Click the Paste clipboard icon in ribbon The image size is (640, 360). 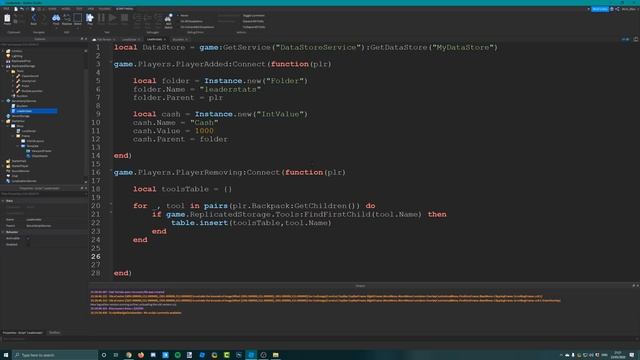[7, 18]
